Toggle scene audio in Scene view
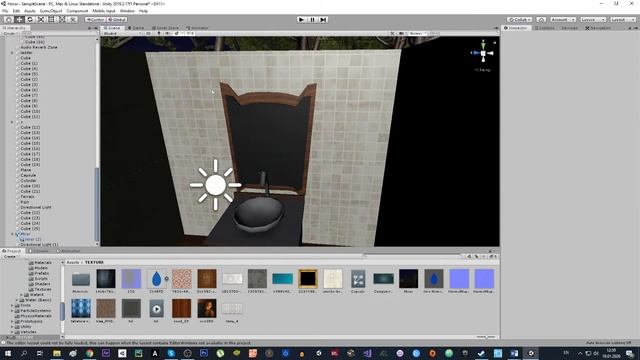This screenshot has height=360, width=640. coord(167,33)
